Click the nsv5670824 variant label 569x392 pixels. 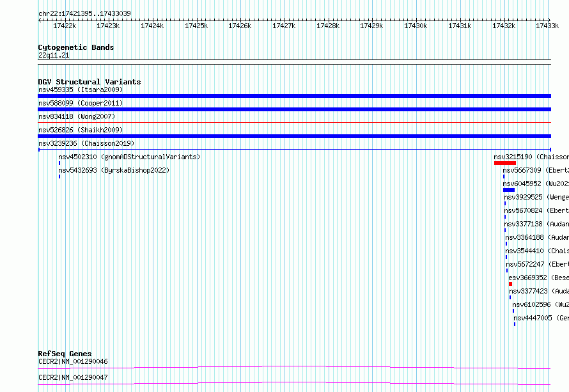pos(536,210)
